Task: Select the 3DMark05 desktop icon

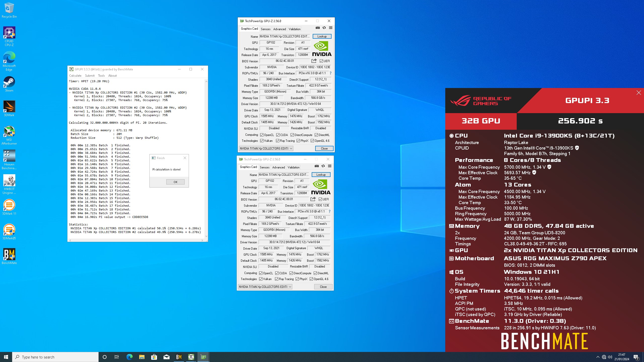Action: pyautogui.click(x=9, y=232)
